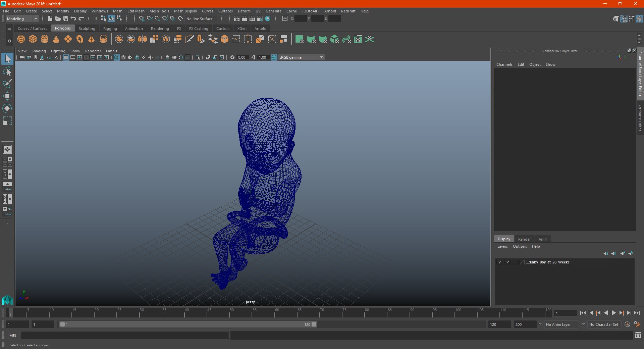Create a polygon pipe from shelf
The image size is (644, 349).
click(103, 39)
